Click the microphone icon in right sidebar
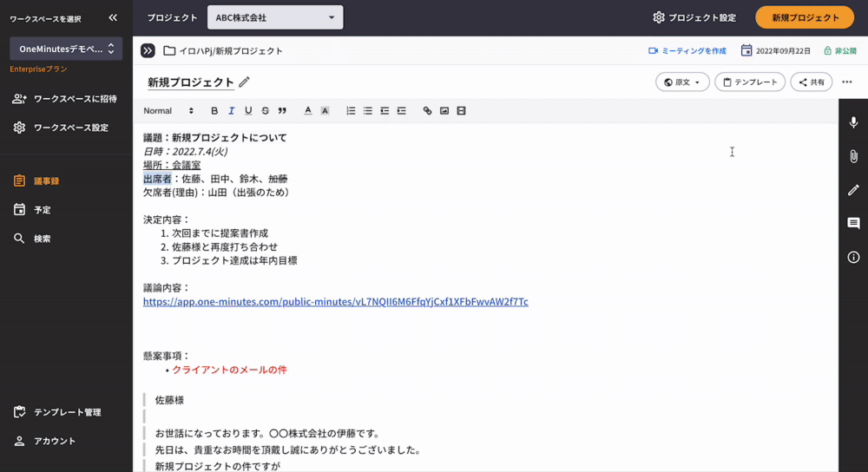This screenshot has width=868, height=472. pos(853,123)
